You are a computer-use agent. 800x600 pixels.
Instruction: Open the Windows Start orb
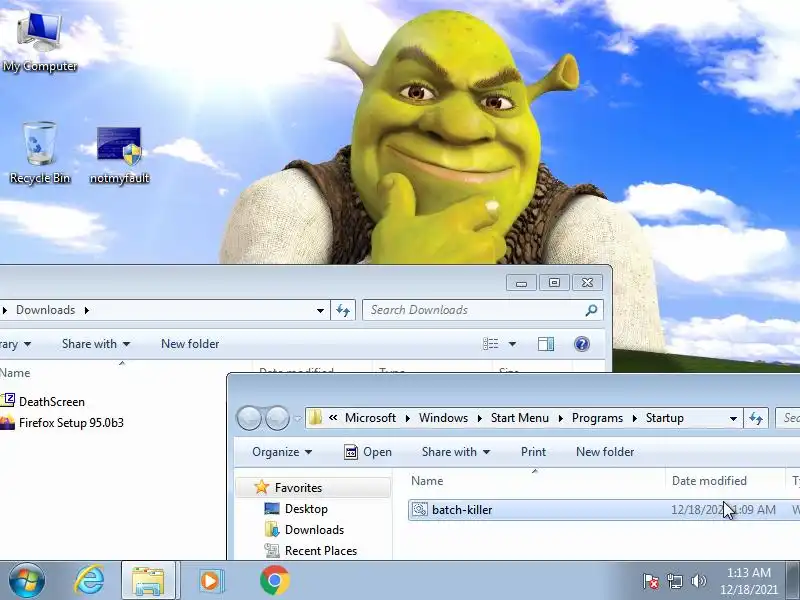coord(27,581)
